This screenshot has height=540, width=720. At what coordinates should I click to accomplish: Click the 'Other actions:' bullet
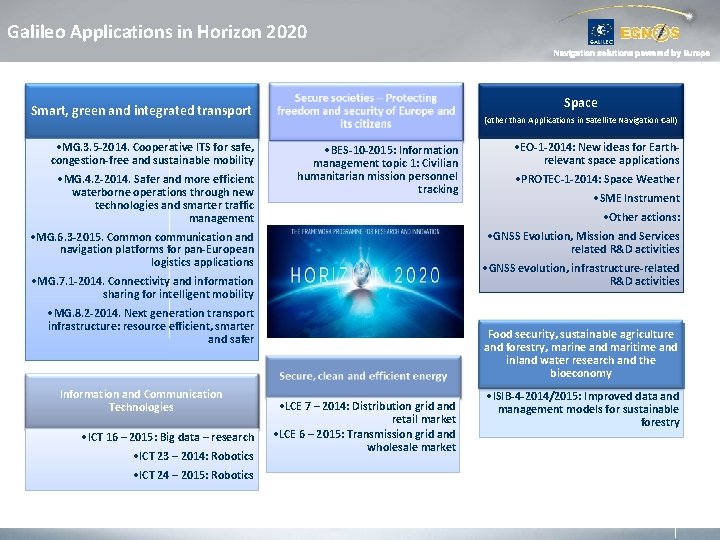click(642, 217)
